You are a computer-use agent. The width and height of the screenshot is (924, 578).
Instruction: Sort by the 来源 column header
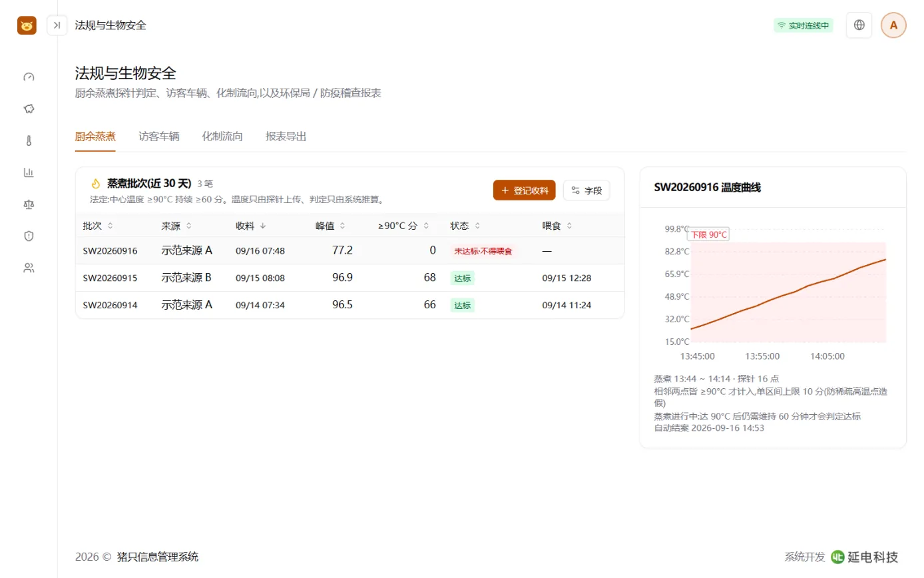tap(176, 226)
